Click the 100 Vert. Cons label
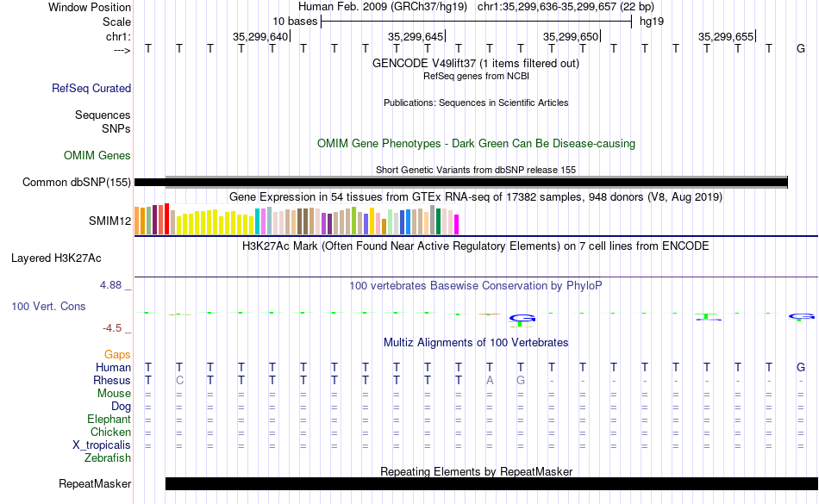This screenshot has height=504, width=819. coord(48,306)
